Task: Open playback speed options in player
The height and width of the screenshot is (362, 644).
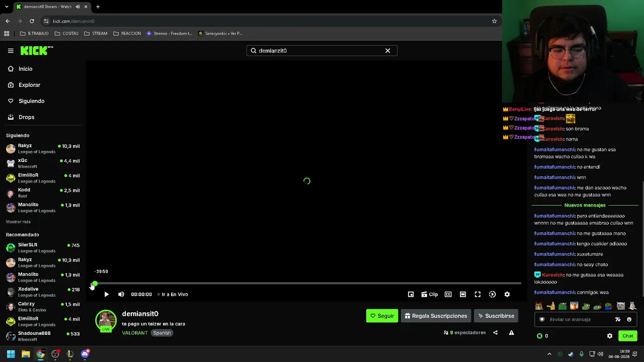Action: (493, 294)
